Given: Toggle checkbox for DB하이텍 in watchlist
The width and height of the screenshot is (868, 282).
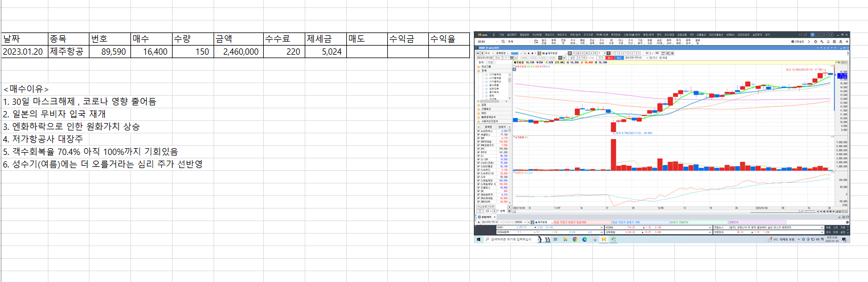Looking at the screenshot, I should point(478,202).
